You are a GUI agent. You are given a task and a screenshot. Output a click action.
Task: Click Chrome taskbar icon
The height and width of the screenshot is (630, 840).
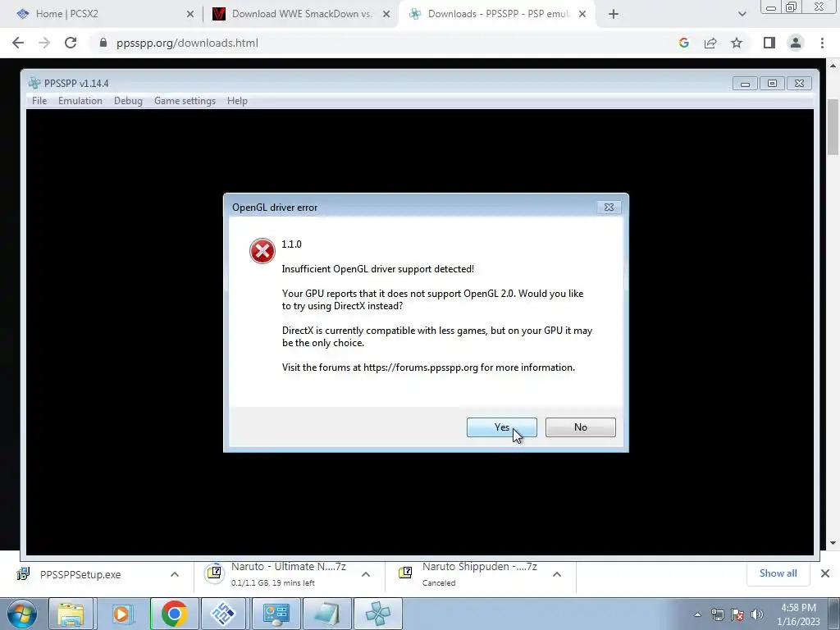pyautogui.click(x=174, y=614)
